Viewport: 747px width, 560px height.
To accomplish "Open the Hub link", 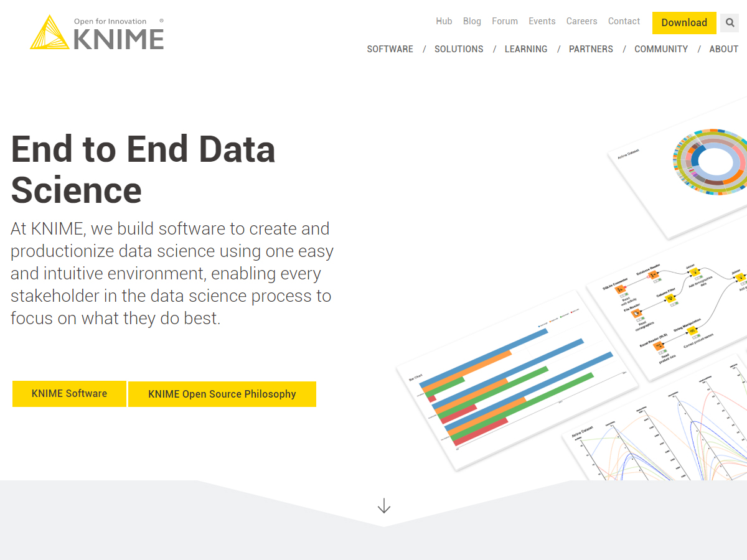I will tap(444, 21).
